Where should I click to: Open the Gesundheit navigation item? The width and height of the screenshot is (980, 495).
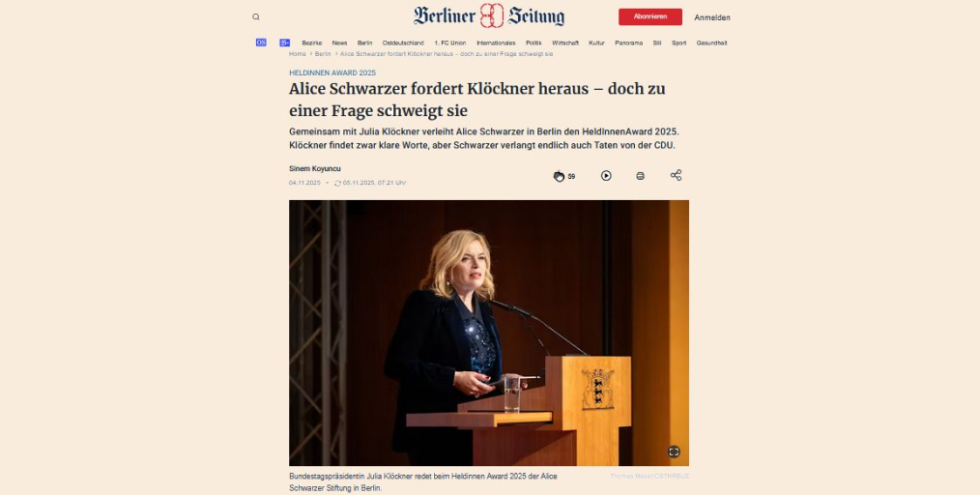tap(712, 44)
